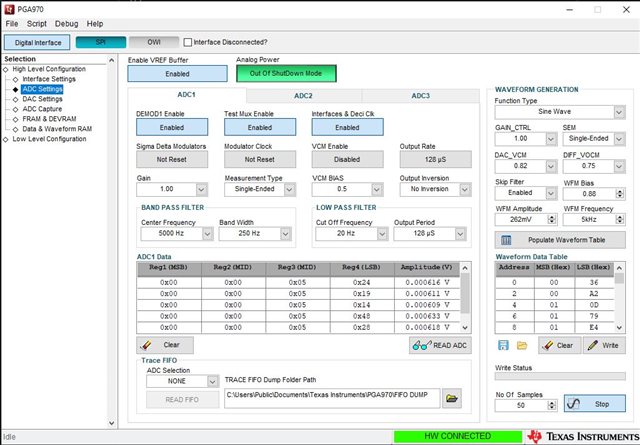This screenshot has height=445, width=640.
Task: Open the Function Type Sine Wave dropdown
Action: point(619,112)
